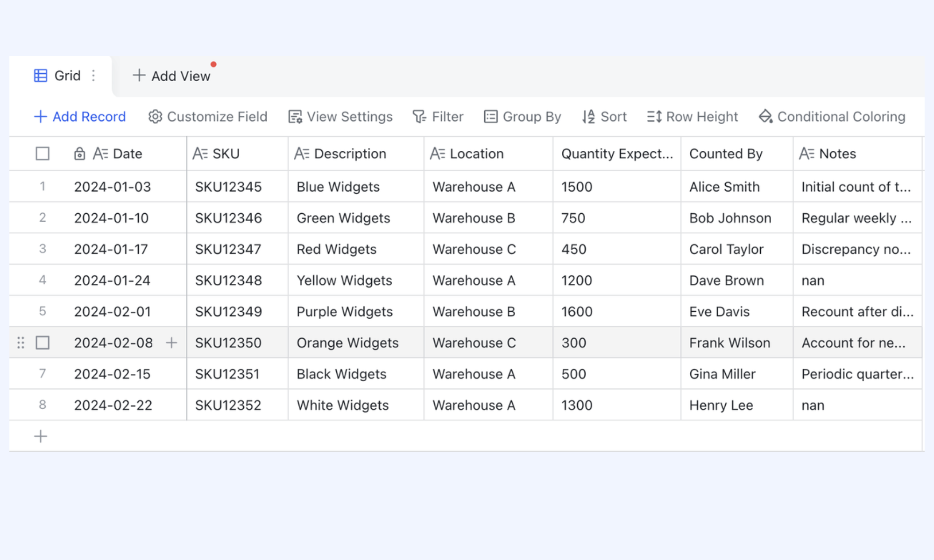Expand record 2024-02-08 with plus icon
The image size is (934, 560).
(x=171, y=343)
